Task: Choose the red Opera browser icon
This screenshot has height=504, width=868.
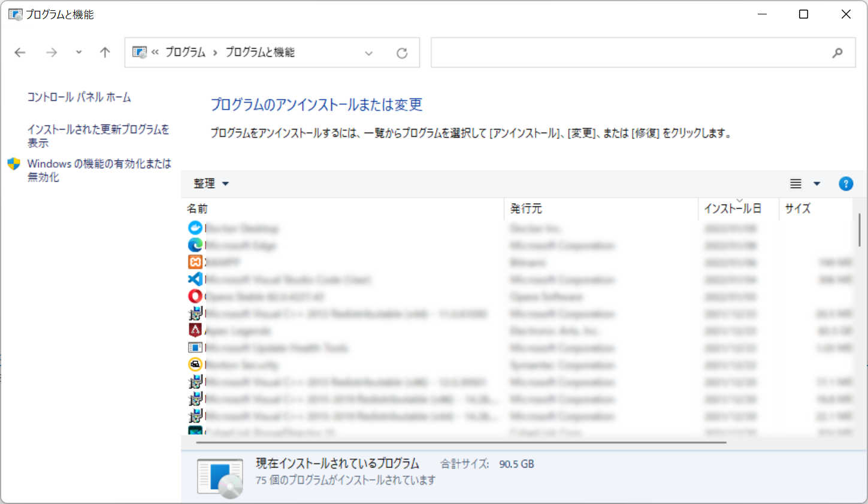Action: tap(195, 296)
